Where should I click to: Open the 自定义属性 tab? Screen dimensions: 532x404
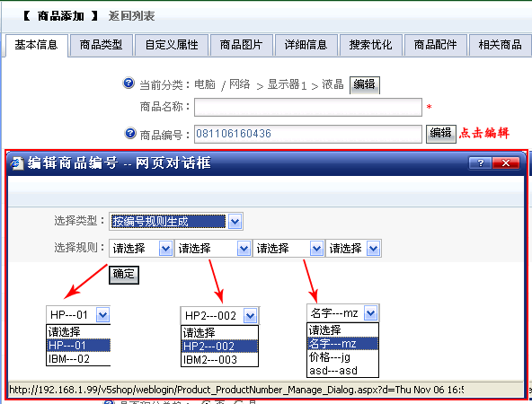172,45
